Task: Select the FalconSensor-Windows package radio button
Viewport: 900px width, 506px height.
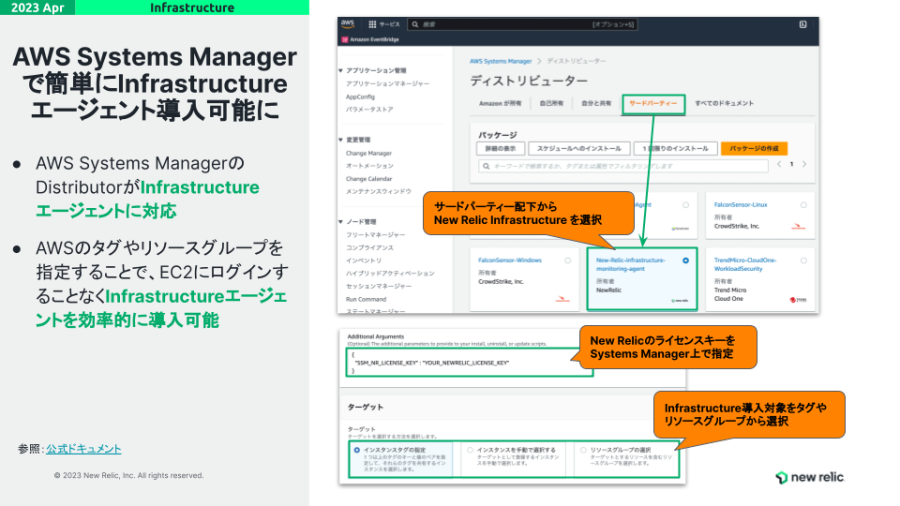Action: 568,260
